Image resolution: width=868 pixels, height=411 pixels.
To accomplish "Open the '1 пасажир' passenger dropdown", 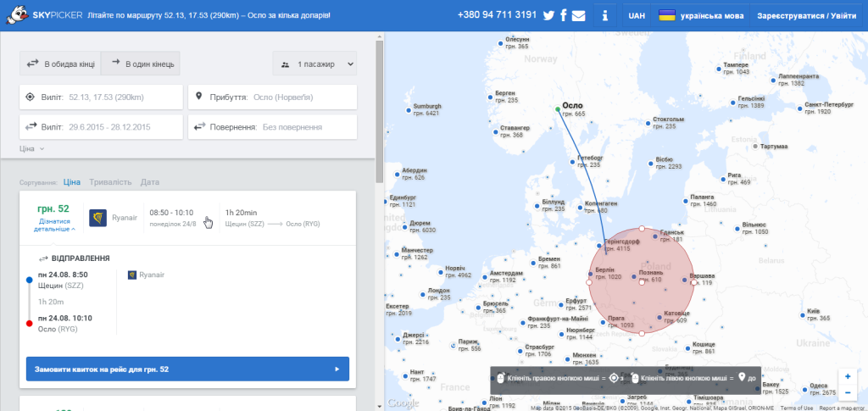I will (x=314, y=64).
